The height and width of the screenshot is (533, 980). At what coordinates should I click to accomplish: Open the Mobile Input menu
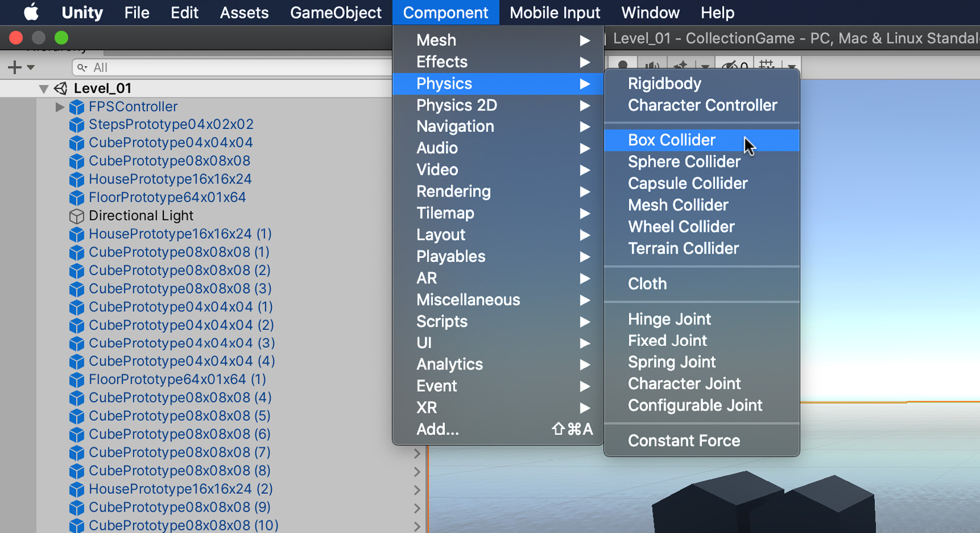point(555,12)
